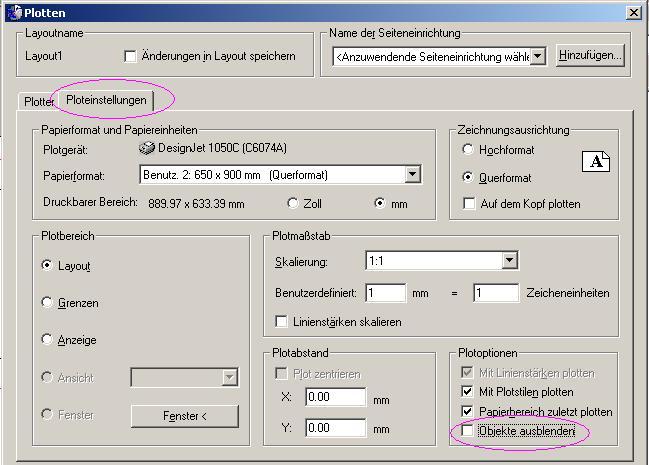Image resolution: width=649 pixels, height=465 pixels.
Task: Click the Plotten dialog title icon
Action: coord(14,12)
